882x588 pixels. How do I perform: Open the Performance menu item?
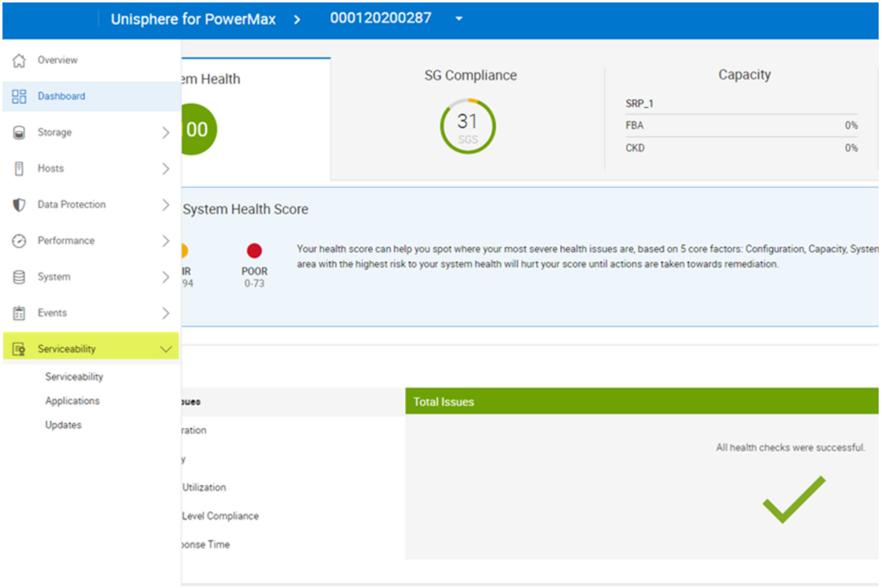[x=91, y=240]
